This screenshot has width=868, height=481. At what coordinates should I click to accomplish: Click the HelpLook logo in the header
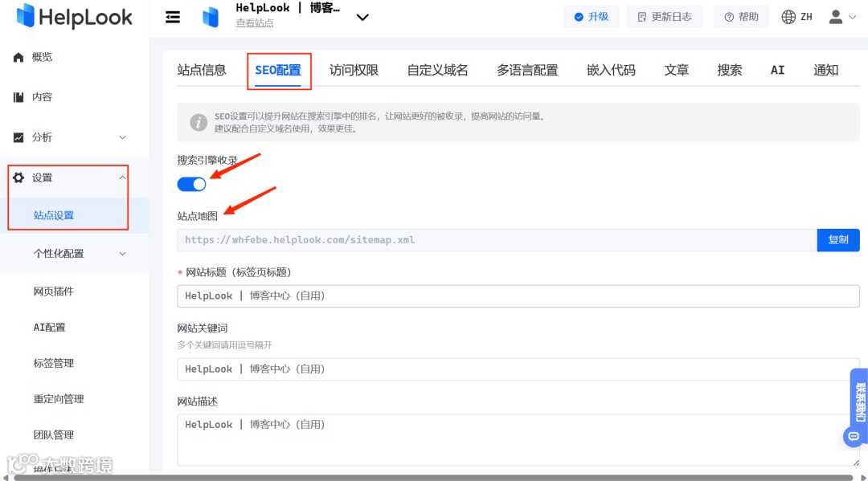coord(74,17)
